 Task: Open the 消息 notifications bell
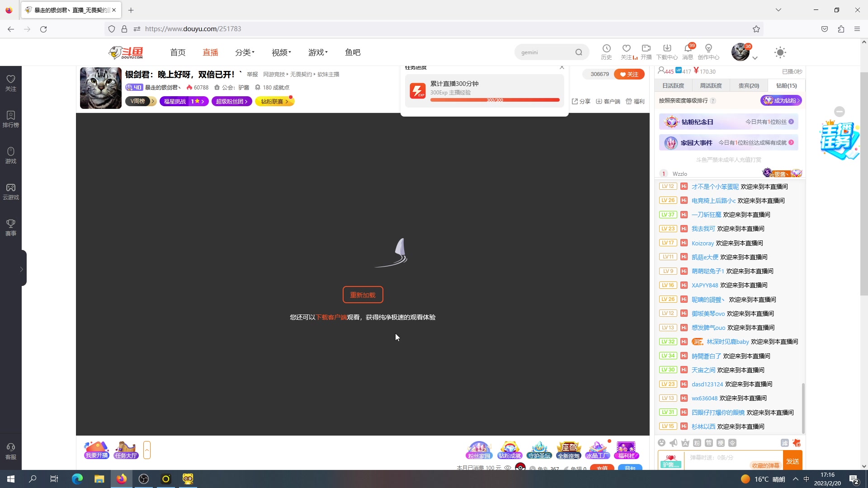click(x=688, y=51)
